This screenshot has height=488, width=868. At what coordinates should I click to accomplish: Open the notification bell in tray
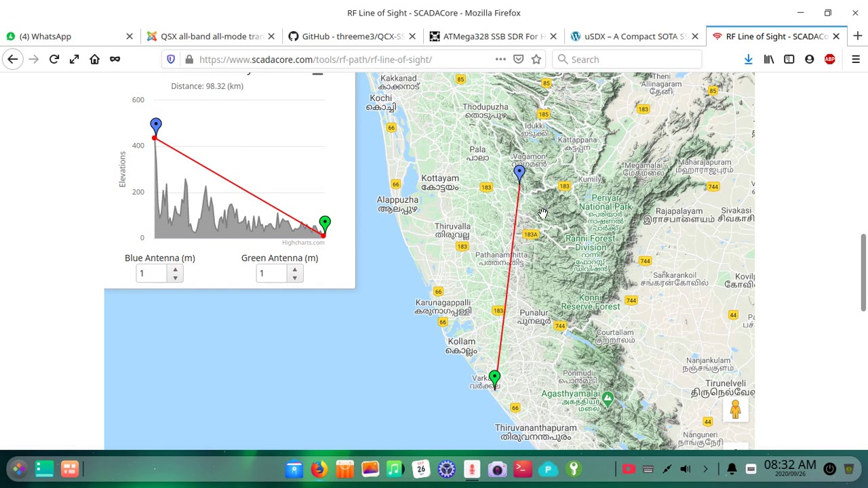tap(732, 469)
